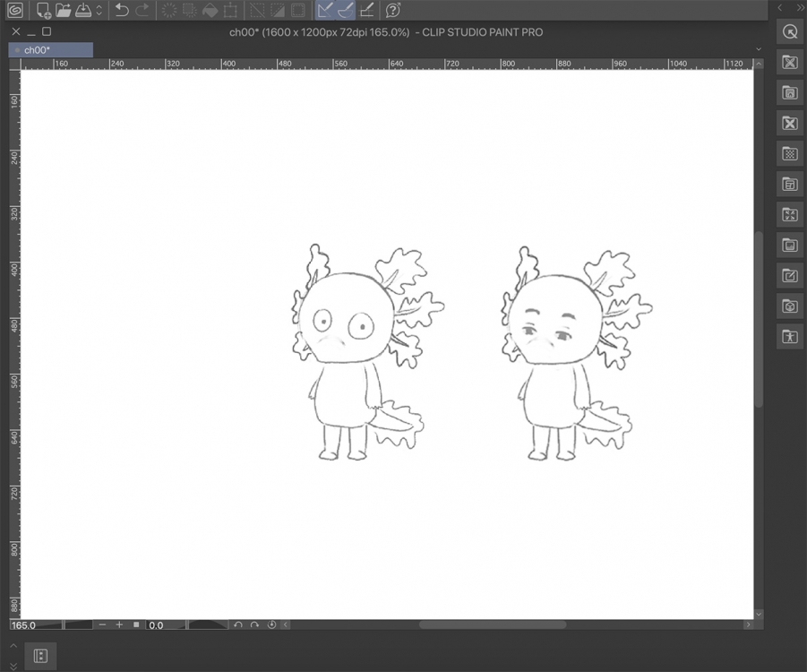Screen dimensions: 807x672
Task: Open the 3D object material folder icon
Action: (x=789, y=306)
